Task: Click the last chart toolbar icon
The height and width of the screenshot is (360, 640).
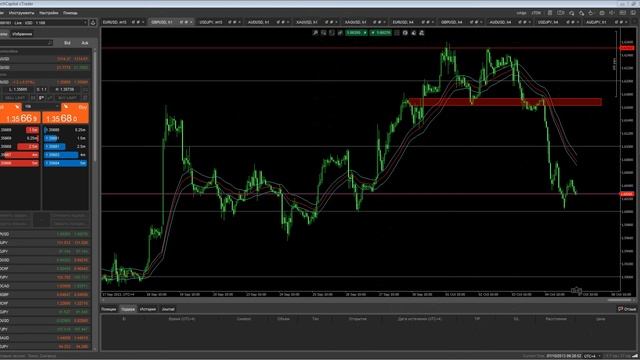Action: [x=422, y=33]
